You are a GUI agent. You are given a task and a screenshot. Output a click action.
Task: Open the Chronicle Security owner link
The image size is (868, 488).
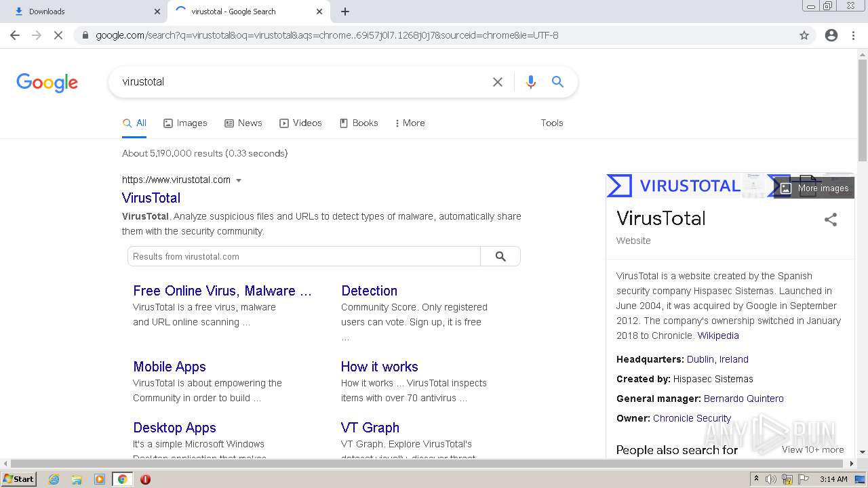pos(692,418)
